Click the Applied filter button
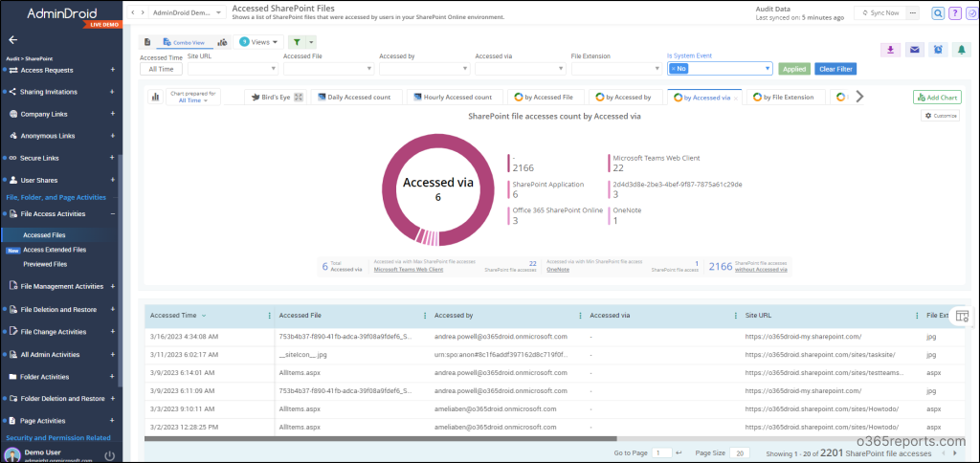Viewport: 980px width, 463px height. pos(793,69)
